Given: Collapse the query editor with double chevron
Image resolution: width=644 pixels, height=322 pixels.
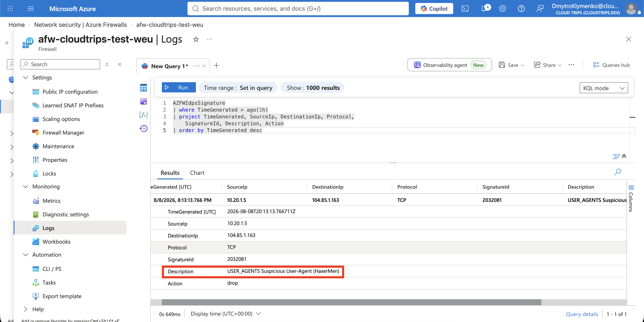Looking at the screenshot, I should [624, 156].
